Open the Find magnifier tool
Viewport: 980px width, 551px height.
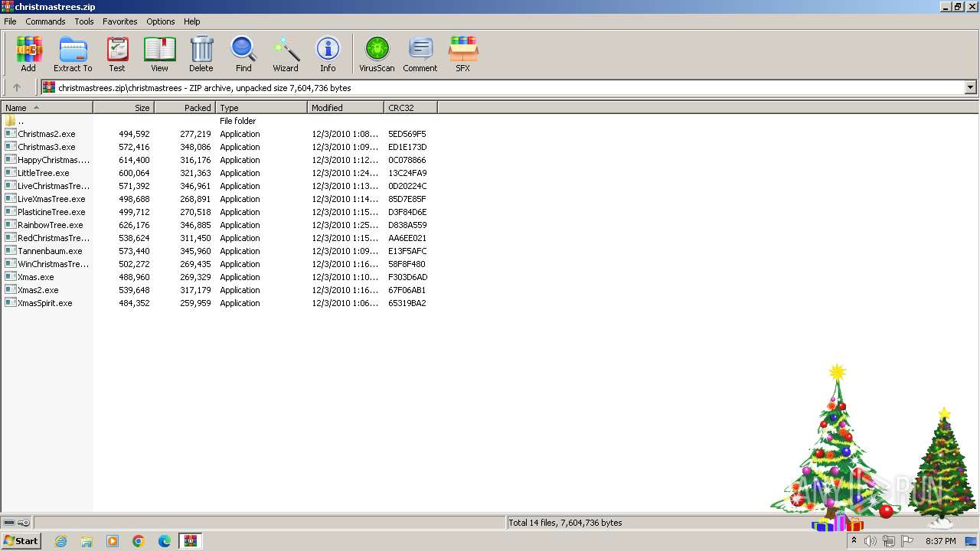coord(243,54)
